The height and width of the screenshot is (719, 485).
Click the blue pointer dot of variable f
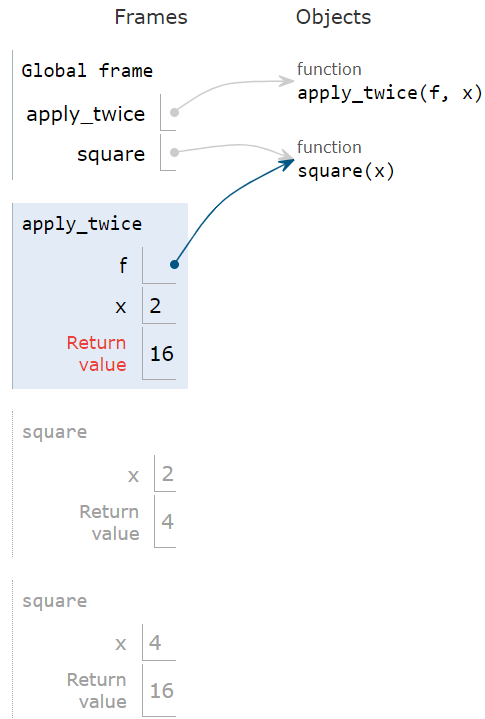pyautogui.click(x=174, y=265)
